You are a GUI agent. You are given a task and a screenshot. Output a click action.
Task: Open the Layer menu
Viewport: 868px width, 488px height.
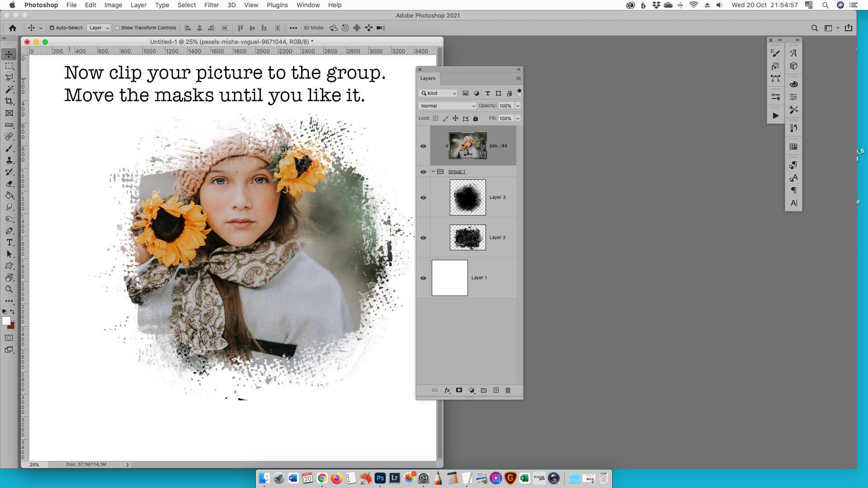pos(138,5)
